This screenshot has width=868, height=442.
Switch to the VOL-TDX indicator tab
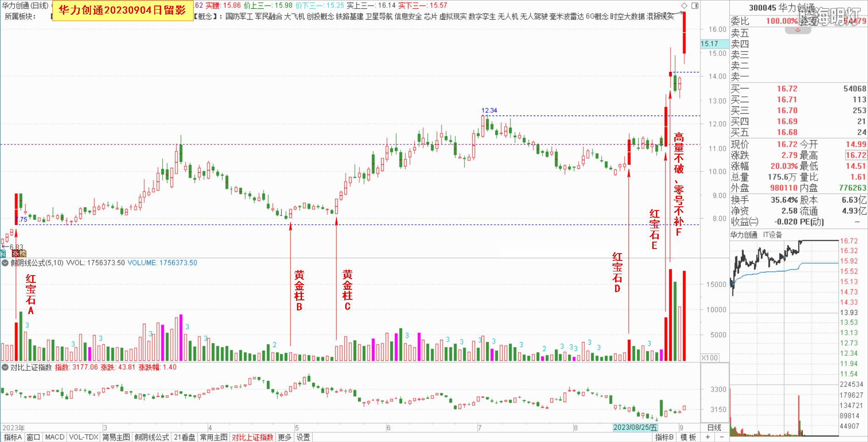coord(84,437)
